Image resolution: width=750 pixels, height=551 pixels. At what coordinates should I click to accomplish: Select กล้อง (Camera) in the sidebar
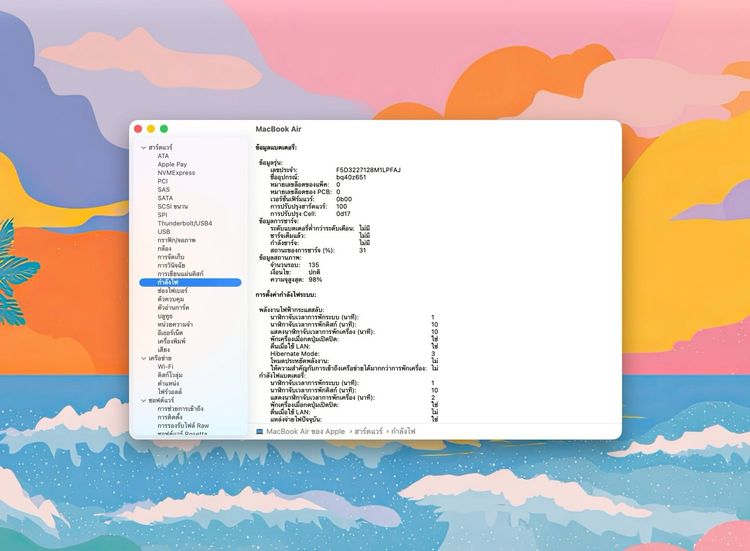coord(166,248)
